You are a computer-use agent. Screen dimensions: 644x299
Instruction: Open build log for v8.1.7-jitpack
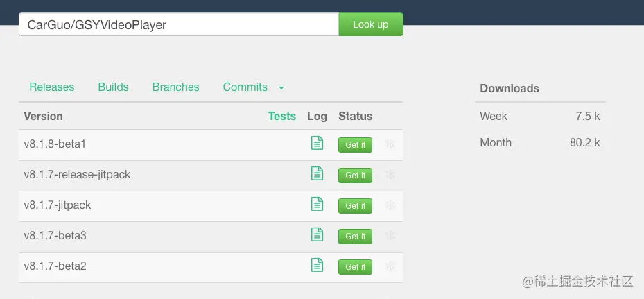[x=317, y=204]
